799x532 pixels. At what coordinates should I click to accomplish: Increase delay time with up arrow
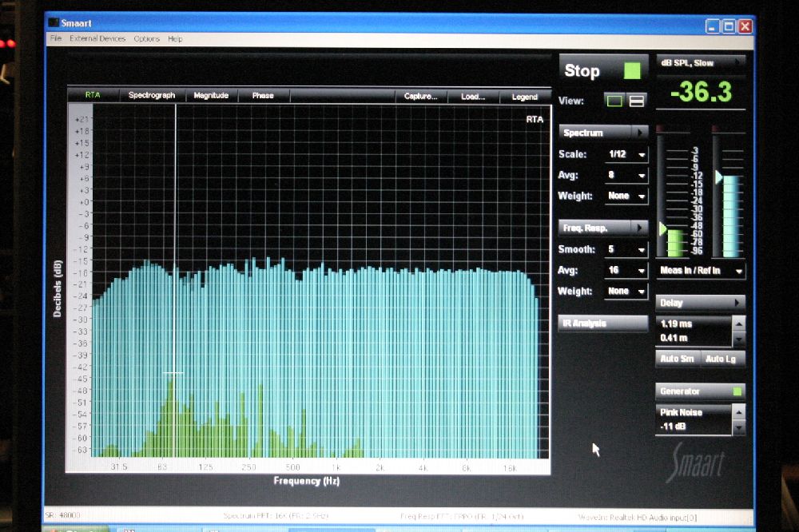[738, 324]
